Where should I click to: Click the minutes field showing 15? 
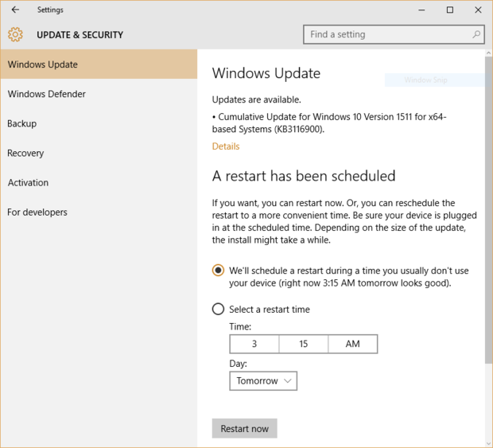pos(304,344)
